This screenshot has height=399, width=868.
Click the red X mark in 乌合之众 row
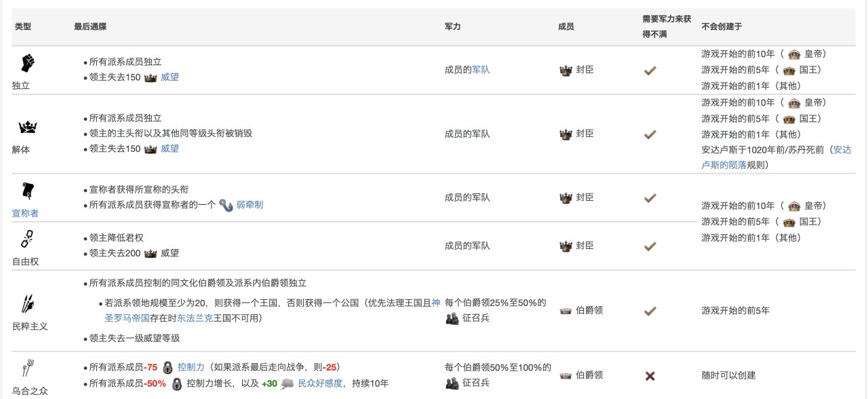[650, 375]
